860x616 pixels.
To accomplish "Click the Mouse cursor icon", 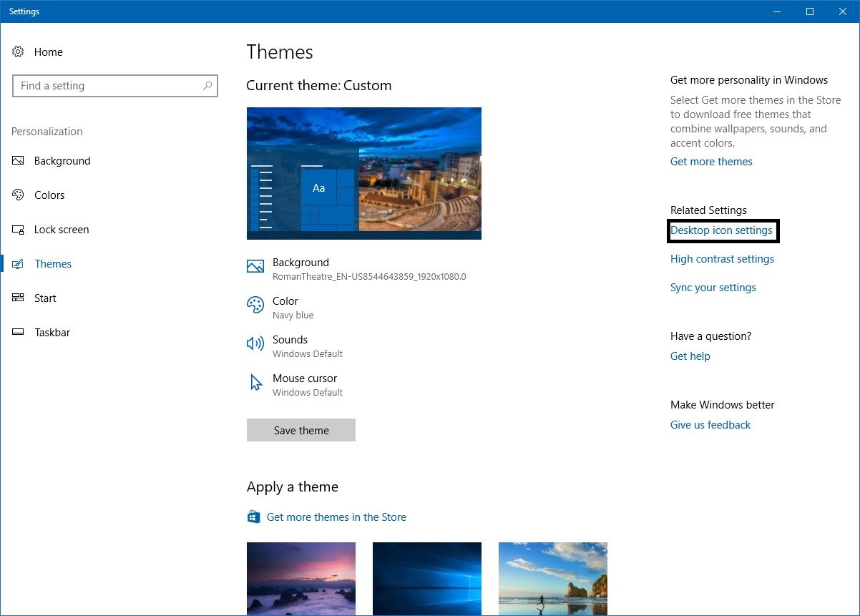I will pyautogui.click(x=255, y=382).
